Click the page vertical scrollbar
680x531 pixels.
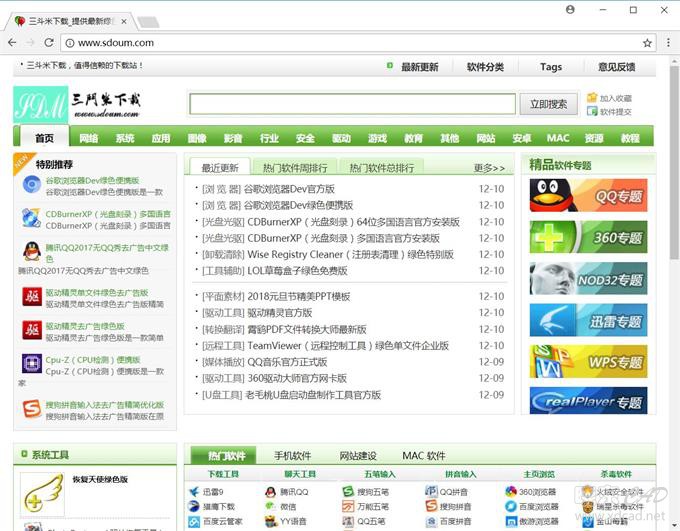point(674,161)
